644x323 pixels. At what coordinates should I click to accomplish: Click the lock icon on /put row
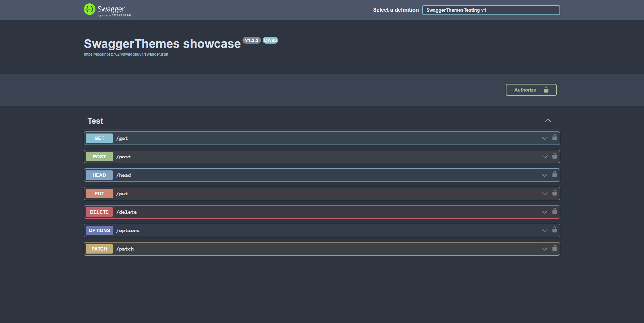pyautogui.click(x=555, y=193)
